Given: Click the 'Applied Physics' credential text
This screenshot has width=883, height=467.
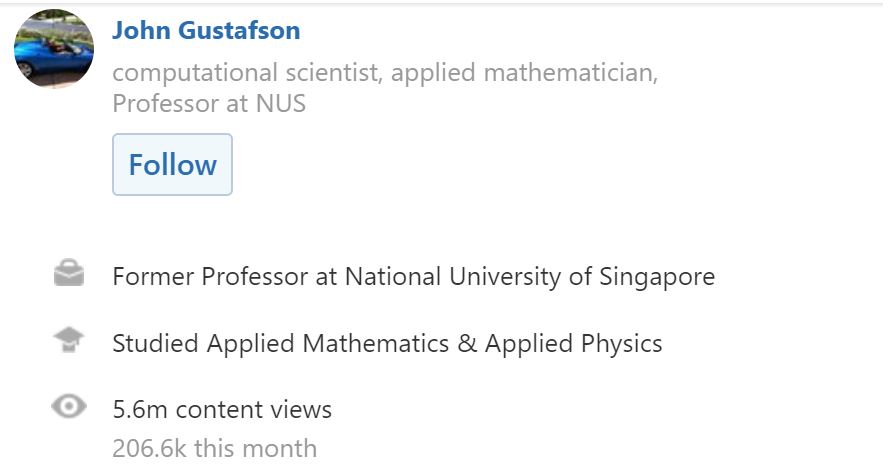Looking at the screenshot, I should click(573, 344).
